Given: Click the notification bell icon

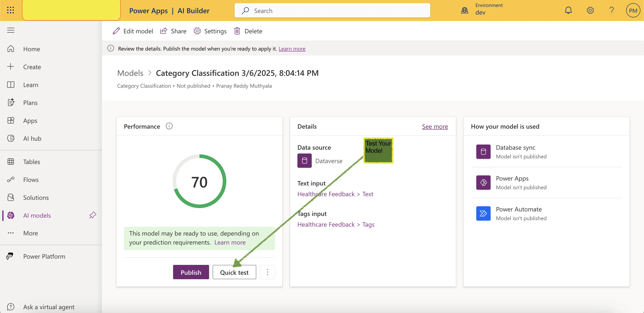Looking at the screenshot, I should pos(568,10).
